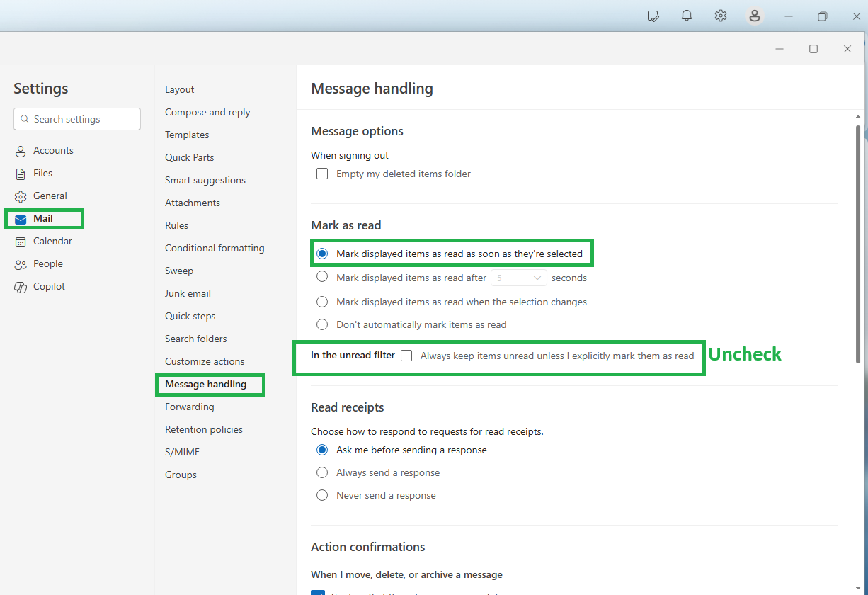The width and height of the screenshot is (868, 595).
Task: Open the notes/To Do icon in the title bar
Action: [653, 16]
